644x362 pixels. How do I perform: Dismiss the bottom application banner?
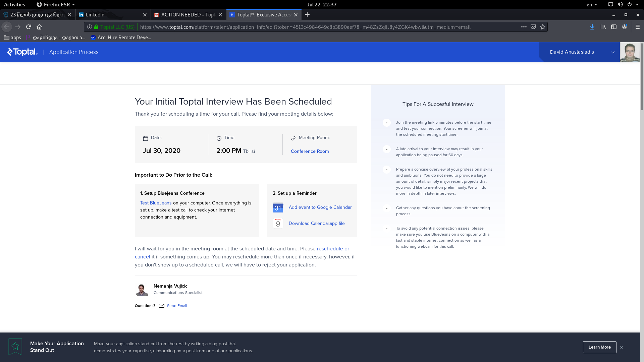point(622,347)
